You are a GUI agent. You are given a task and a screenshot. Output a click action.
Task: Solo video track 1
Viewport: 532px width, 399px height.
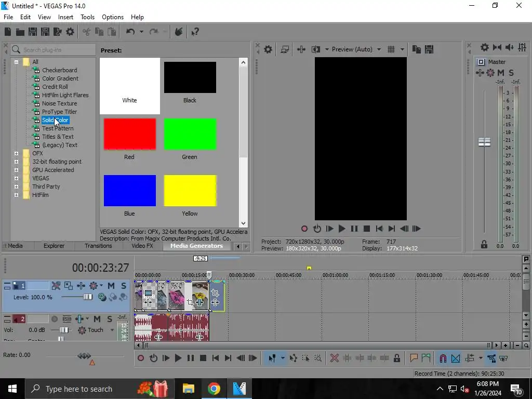coord(124,286)
